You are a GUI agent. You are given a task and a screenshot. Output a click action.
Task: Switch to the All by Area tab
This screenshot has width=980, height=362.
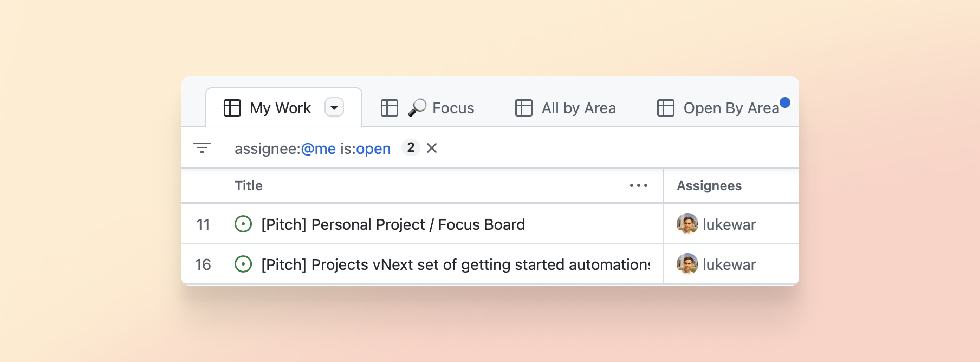pyautogui.click(x=579, y=108)
